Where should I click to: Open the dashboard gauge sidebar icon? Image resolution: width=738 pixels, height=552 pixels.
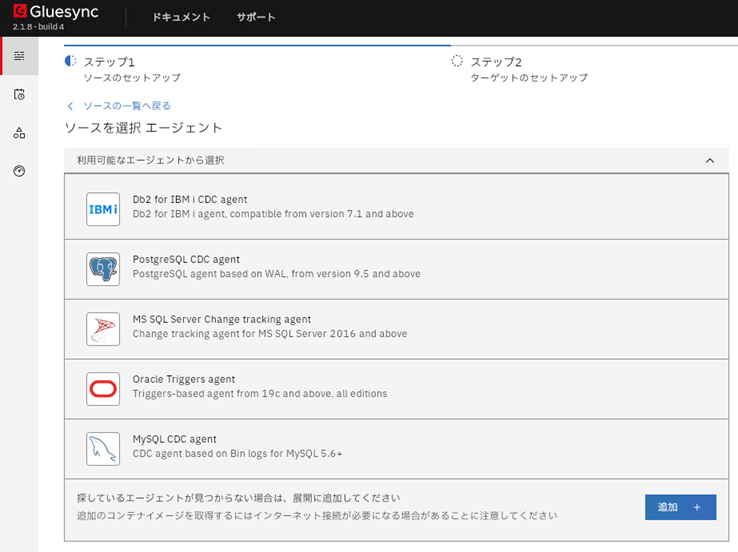click(x=19, y=171)
